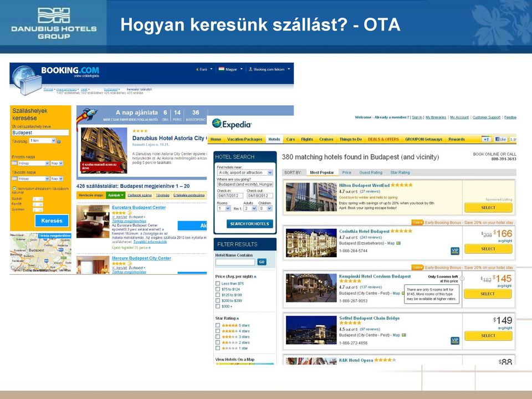Sort Booking.com results by Csillagok száma
The image size is (532, 399).
pyautogui.click(x=140, y=196)
